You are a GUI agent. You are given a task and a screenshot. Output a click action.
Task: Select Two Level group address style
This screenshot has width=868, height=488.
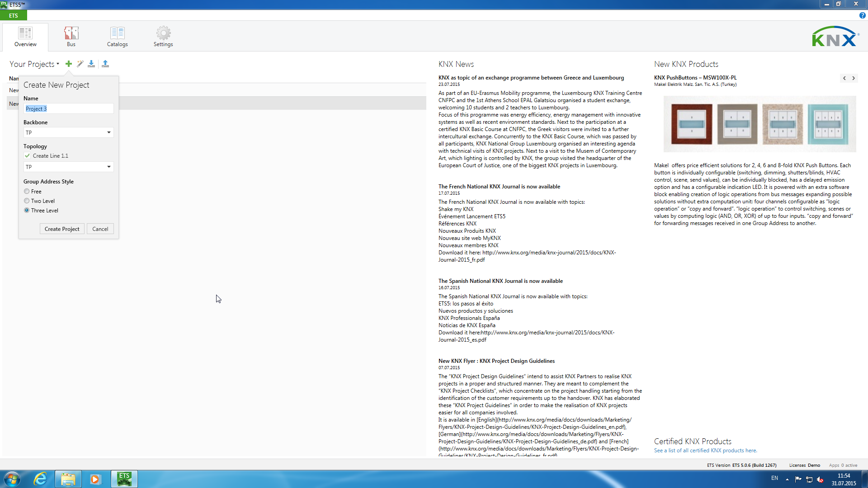(27, 201)
